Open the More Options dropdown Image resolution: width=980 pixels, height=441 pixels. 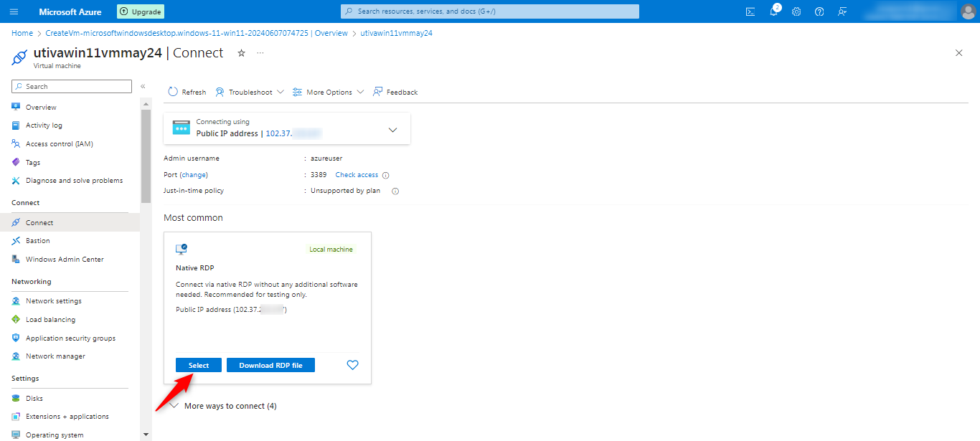pyautogui.click(x=328, y=92)
